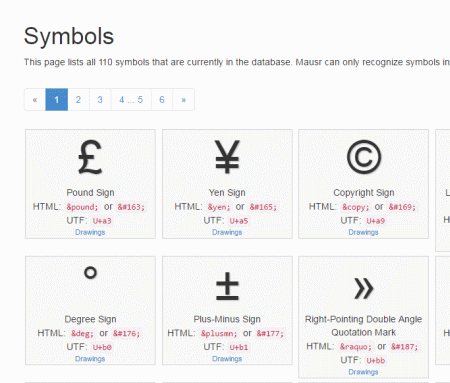Click the large Pound sign glyph
The width and height of the screenshot is (450, 383).
coord(90,157)
